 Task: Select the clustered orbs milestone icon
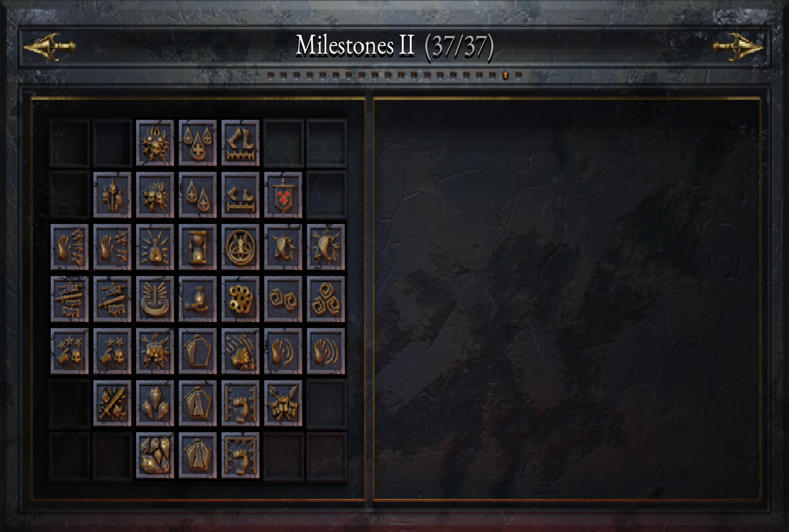click(240, 299)
